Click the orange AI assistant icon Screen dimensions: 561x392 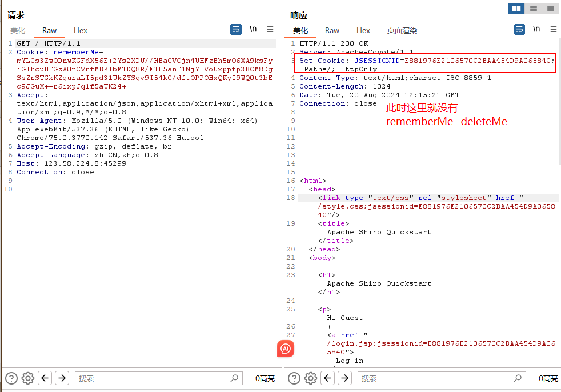coord(286,349)
